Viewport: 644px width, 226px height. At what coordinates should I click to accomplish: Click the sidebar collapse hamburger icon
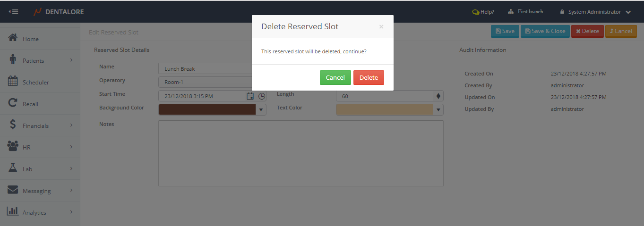(14, 12)
